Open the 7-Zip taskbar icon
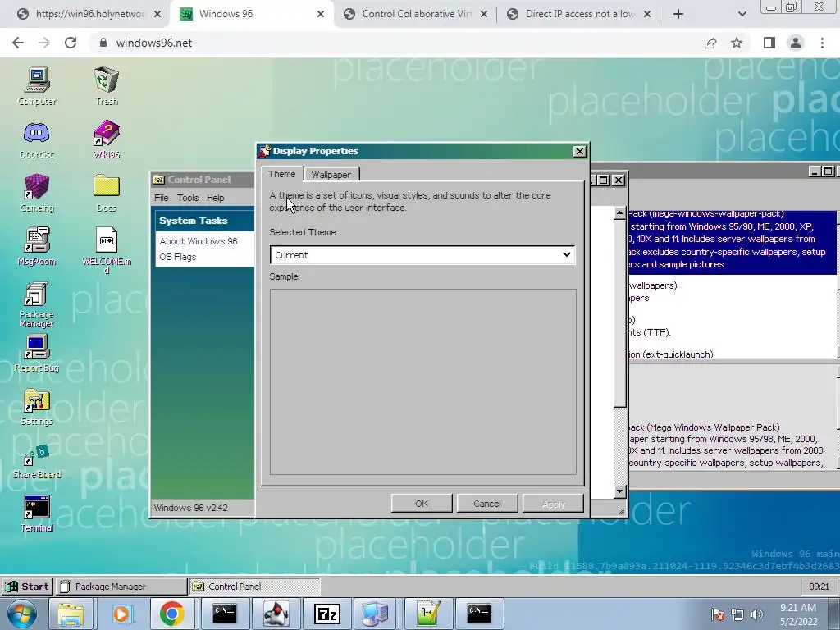This screenshot has width=840, height=630. [326, 614]
